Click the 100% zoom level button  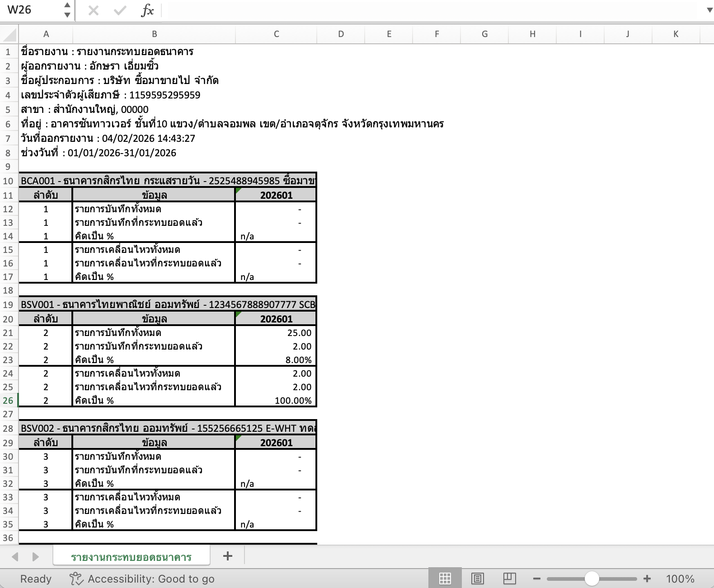pyautogui.click(x=680, y=579)
